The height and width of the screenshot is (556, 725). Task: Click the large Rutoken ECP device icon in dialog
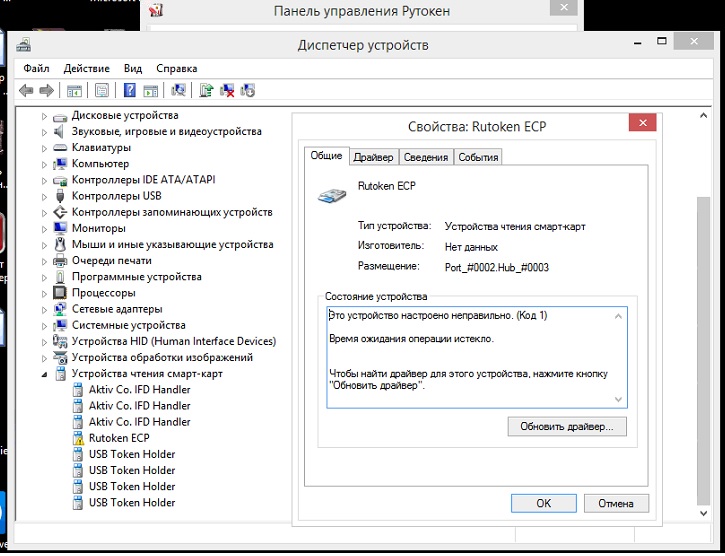[x=332, y=194]
